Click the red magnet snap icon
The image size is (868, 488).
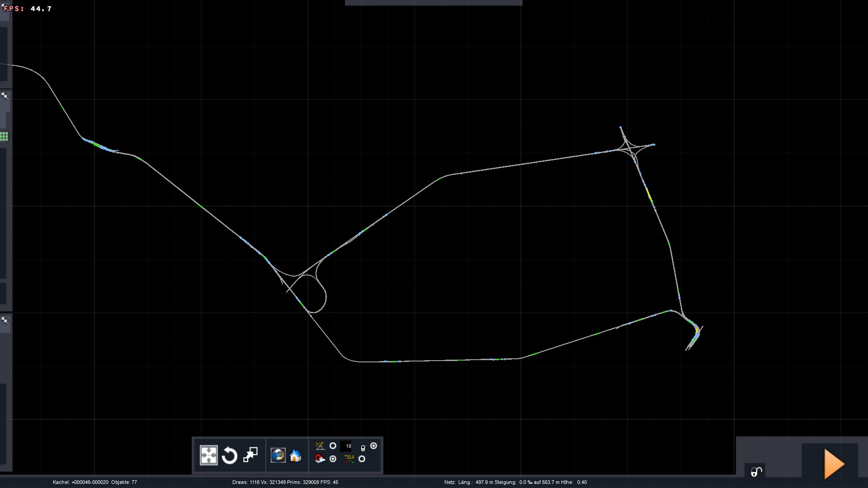click(320, 459)
